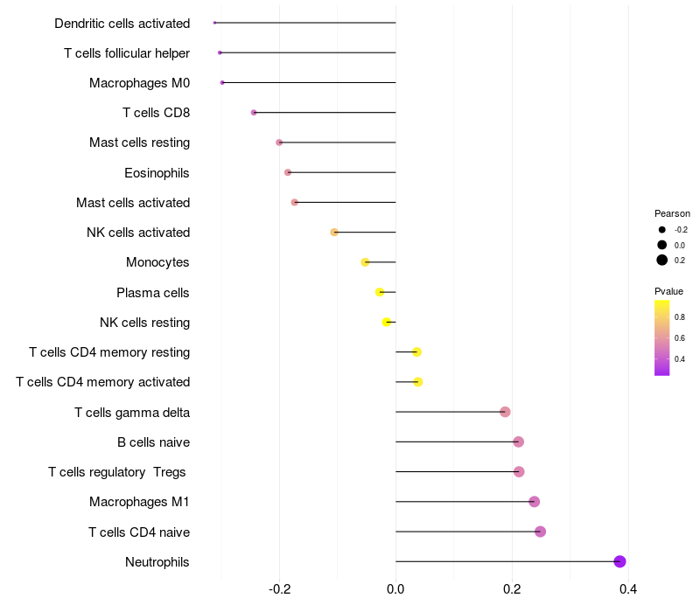Click the B cells naive dot
Screen dimensions: 700x612
click(518, 442)
